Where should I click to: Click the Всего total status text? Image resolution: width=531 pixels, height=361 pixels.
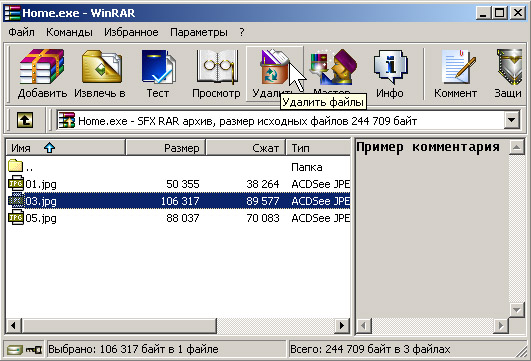click(x=370, y=349)
